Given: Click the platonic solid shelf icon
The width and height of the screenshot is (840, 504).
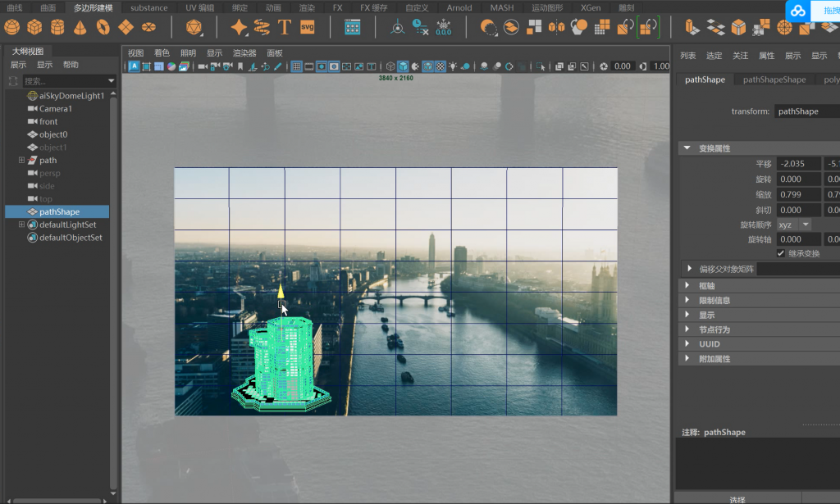Looking at the screenshot, I should pos(194,27).
